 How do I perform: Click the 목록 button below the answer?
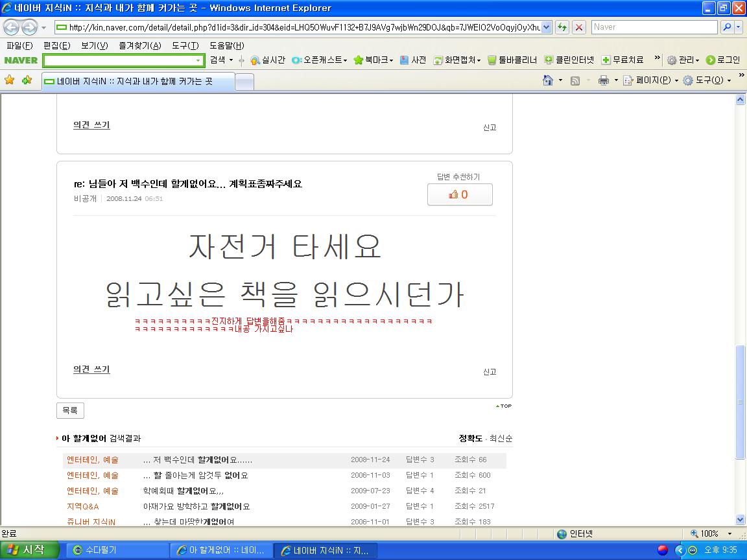[70, 410]
